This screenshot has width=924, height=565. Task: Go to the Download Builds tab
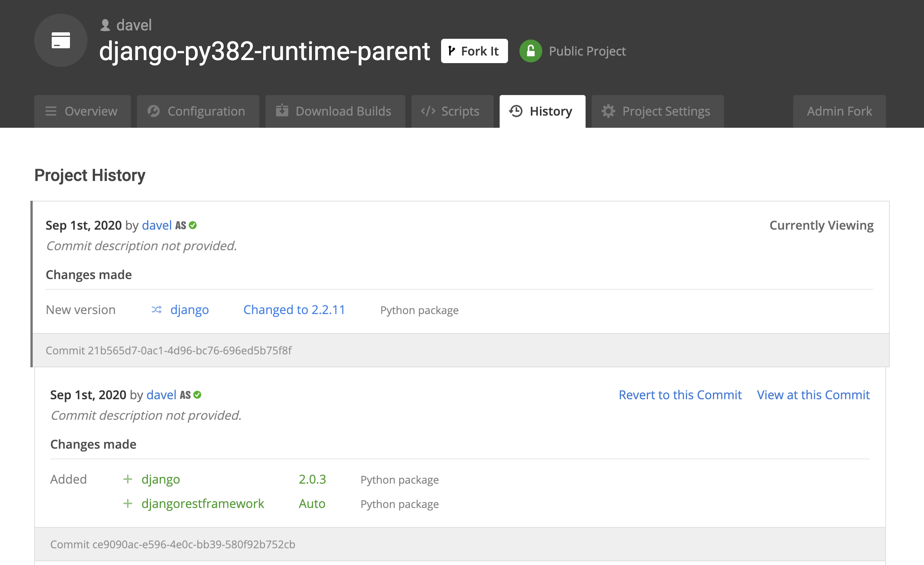point(335,111)
